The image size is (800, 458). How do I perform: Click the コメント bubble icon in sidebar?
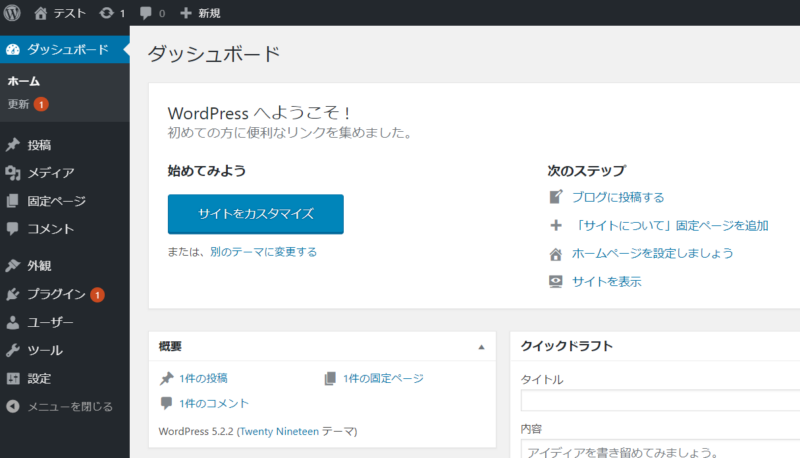13,228
